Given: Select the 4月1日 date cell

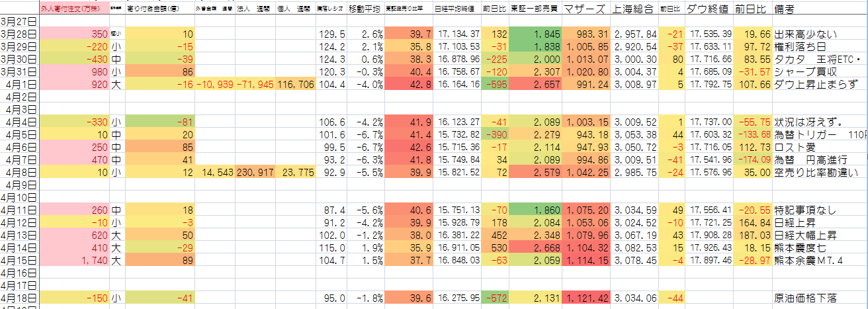Looking at the screenshot, I should (19, 84).
